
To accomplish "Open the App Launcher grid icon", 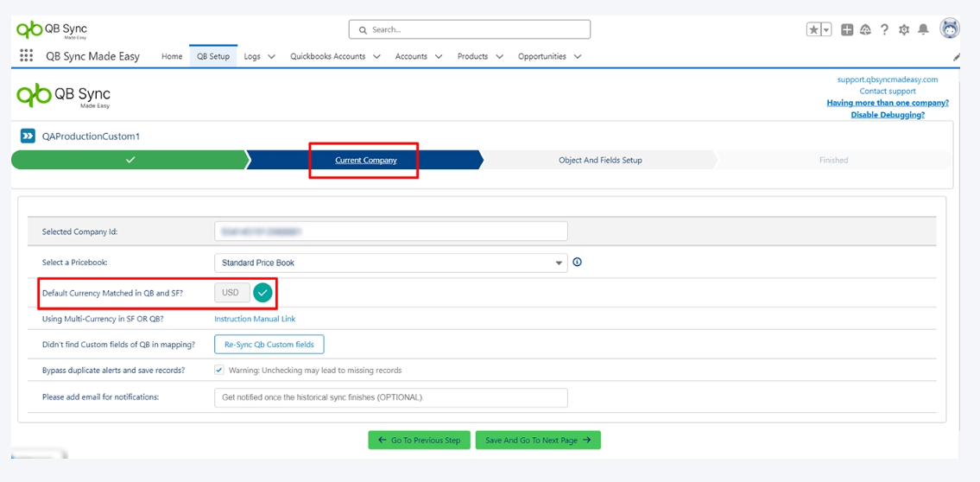I will coord(26,55).
